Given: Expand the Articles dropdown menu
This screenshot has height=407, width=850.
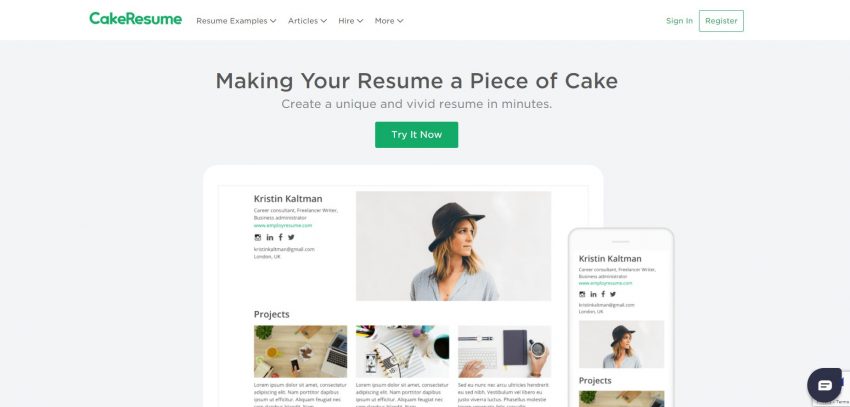Looking at the screenshot, I should [x=307, y=21].
